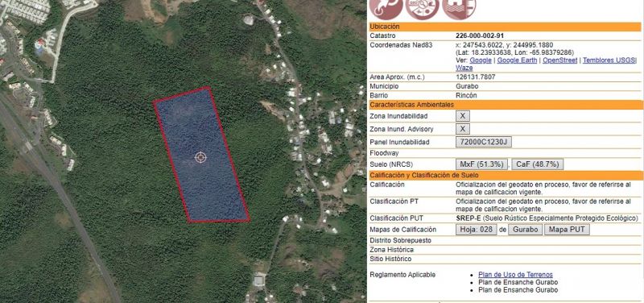Click the Gurabo map button

526,230
